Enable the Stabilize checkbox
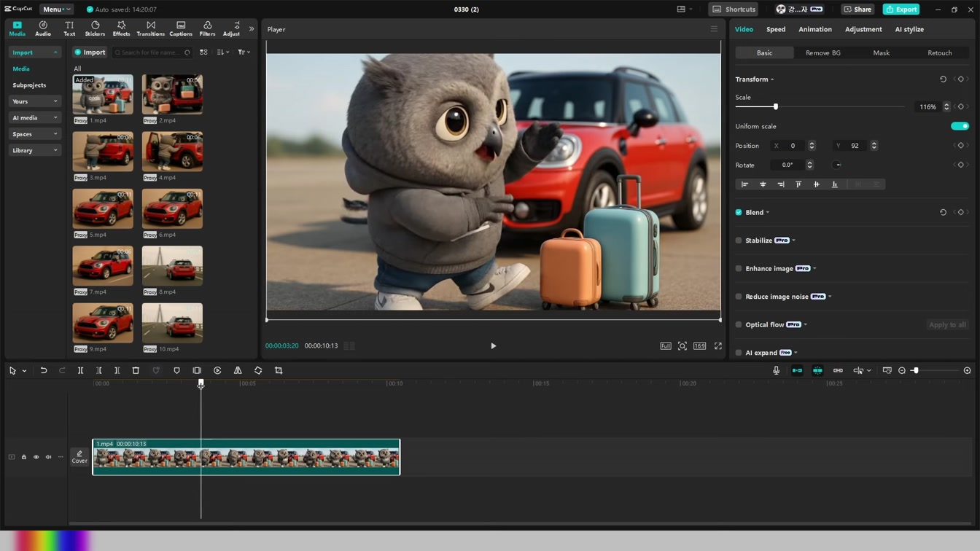This screenshot has width=980, height=551. 739,241
